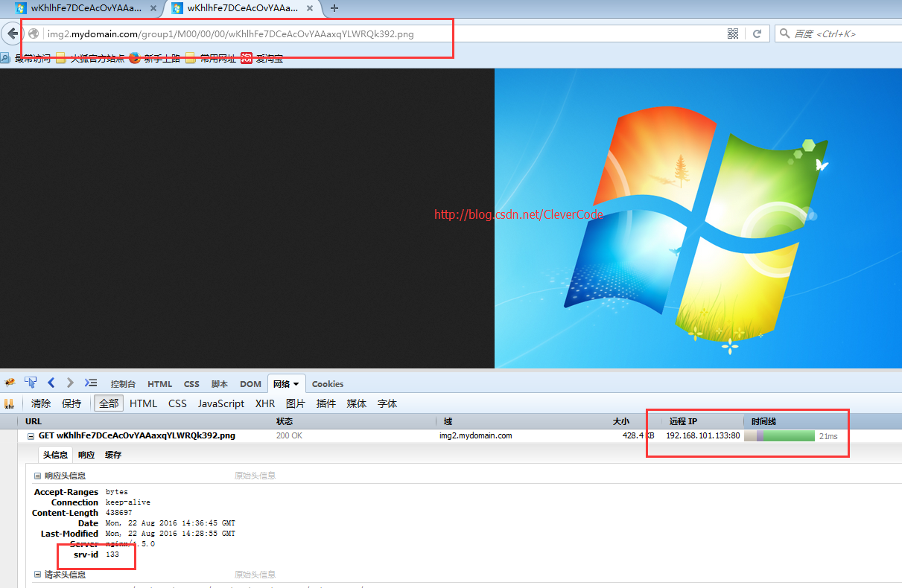Switch to the 控制台 console tab
Viewport: 902px width, 588px height.
click(x=123, y=384)
